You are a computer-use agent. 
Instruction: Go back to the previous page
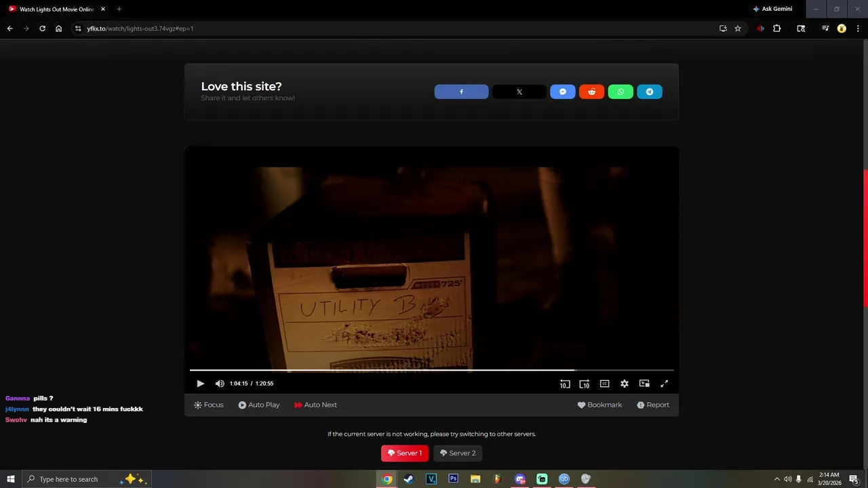point(9,28)
